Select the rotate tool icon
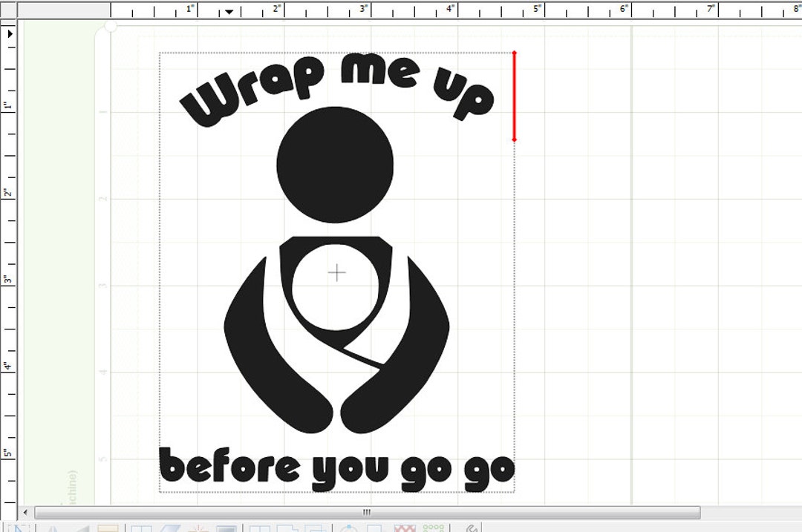Viewport: 802px width, 532px height. point(349,528)
